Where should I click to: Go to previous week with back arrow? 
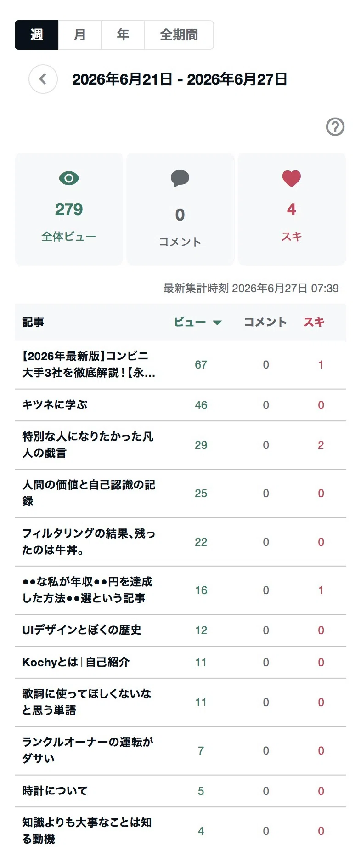pos(43,79)
